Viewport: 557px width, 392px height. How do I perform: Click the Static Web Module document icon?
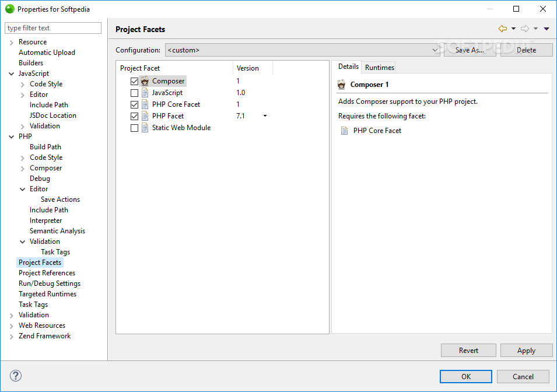pyautogui.click(x=145, y=128)
